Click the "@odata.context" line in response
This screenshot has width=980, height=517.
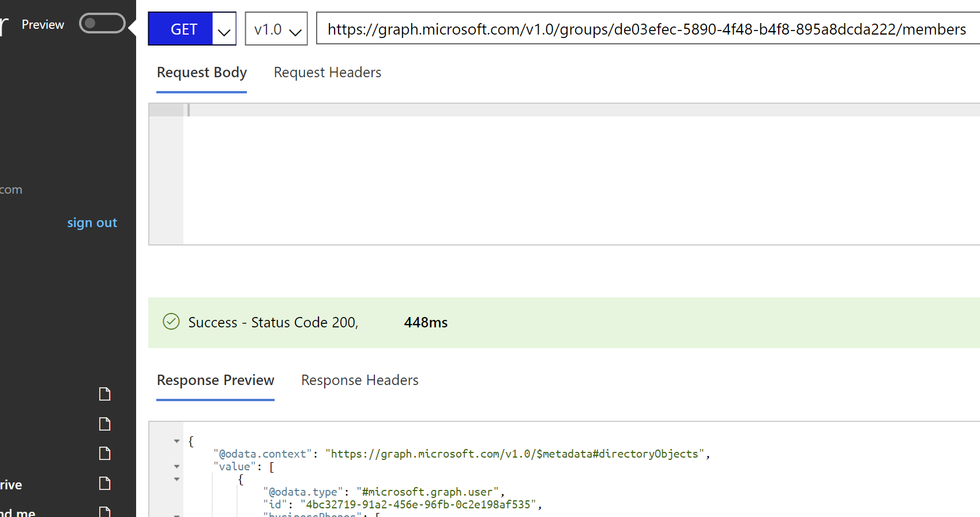[x=461, y=454]
